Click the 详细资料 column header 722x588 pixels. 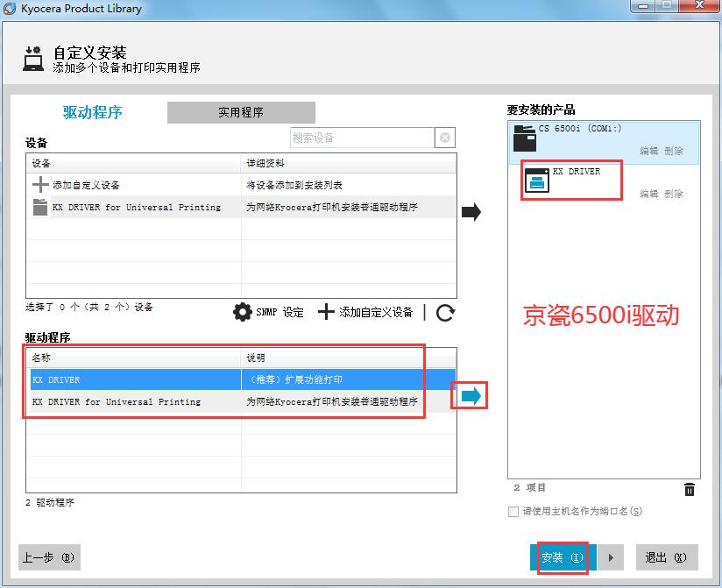point(349,163)
